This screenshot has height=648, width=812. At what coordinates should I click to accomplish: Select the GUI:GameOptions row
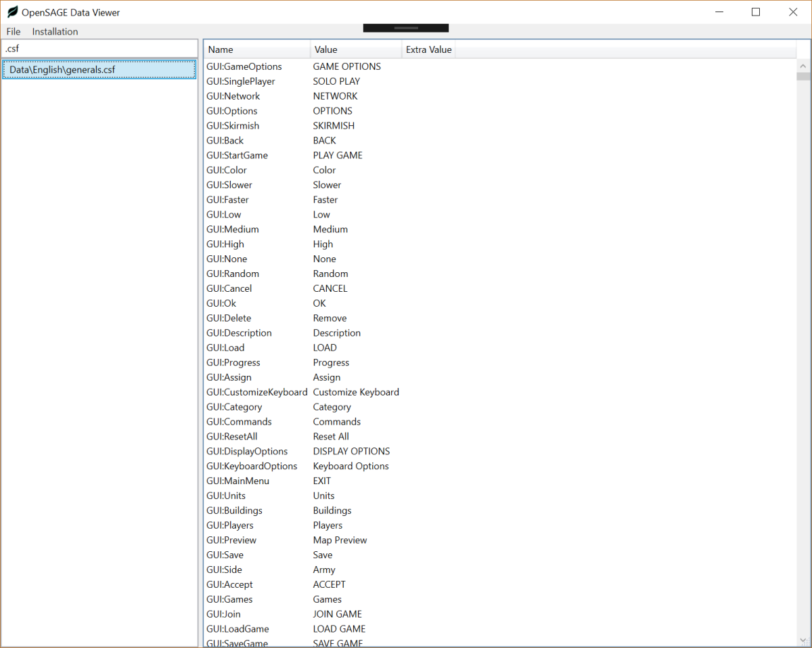point(501,66)
